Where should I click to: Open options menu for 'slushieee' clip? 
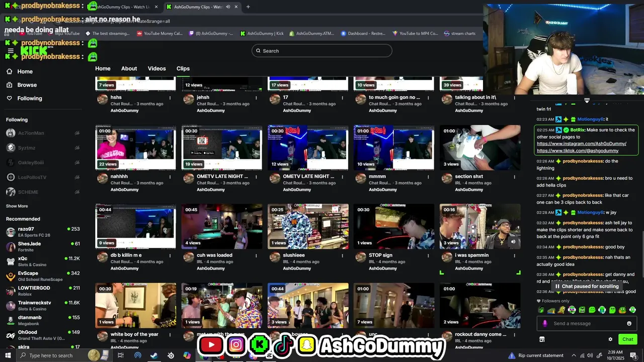tap(342, 255)
